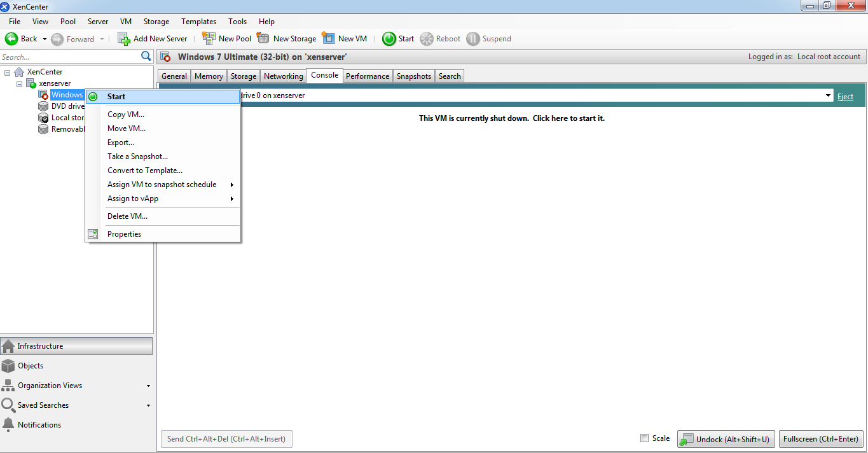Switch to the General tab
This screenshot has width=868, height=453.
pos(174,76)
